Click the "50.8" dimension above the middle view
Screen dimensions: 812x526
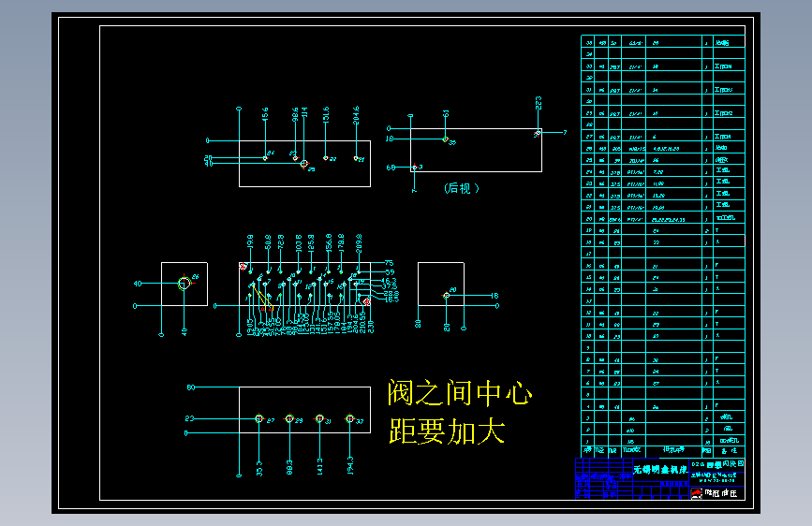[268, 241]
